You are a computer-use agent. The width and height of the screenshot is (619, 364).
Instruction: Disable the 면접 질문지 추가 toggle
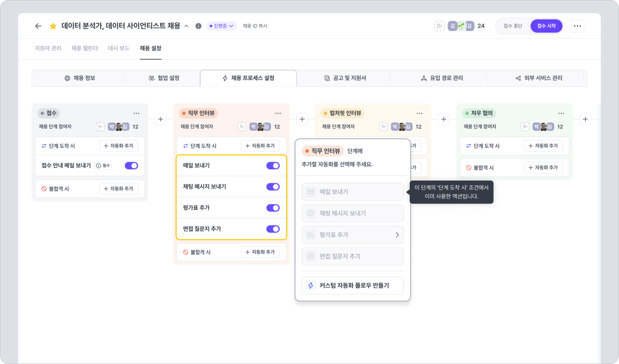coord(273,229)
